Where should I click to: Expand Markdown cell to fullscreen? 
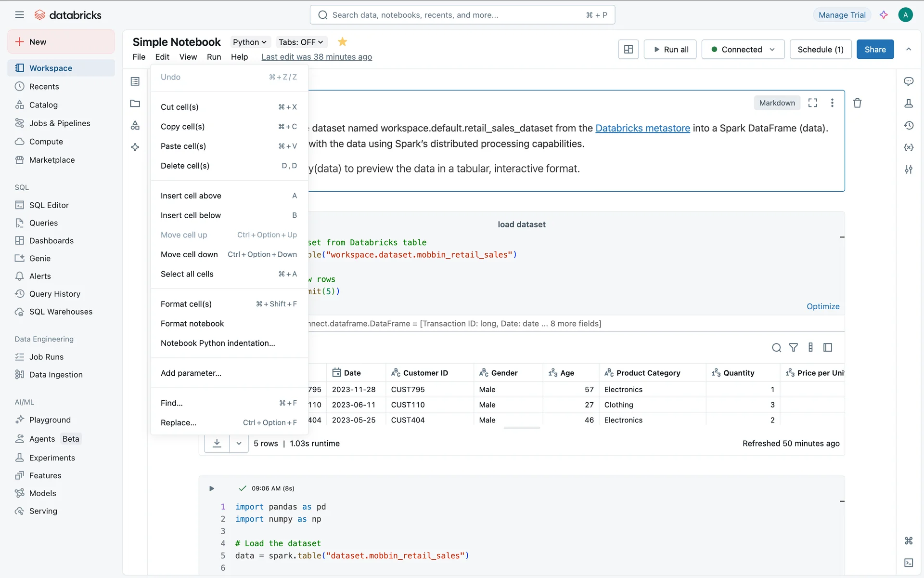812,103
